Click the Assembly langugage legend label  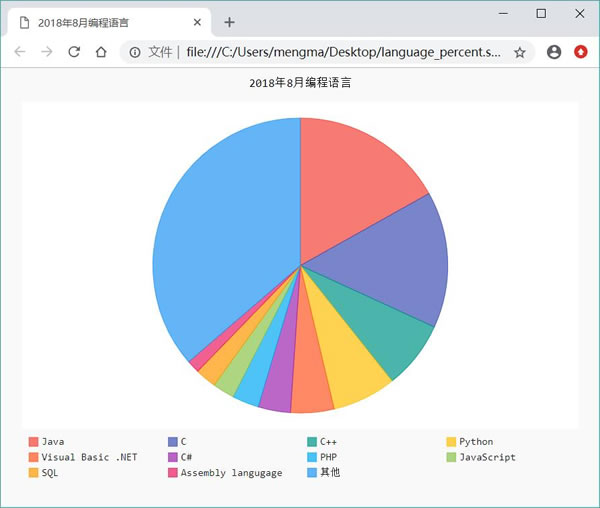pyautogui.click(x=232, y=473)
